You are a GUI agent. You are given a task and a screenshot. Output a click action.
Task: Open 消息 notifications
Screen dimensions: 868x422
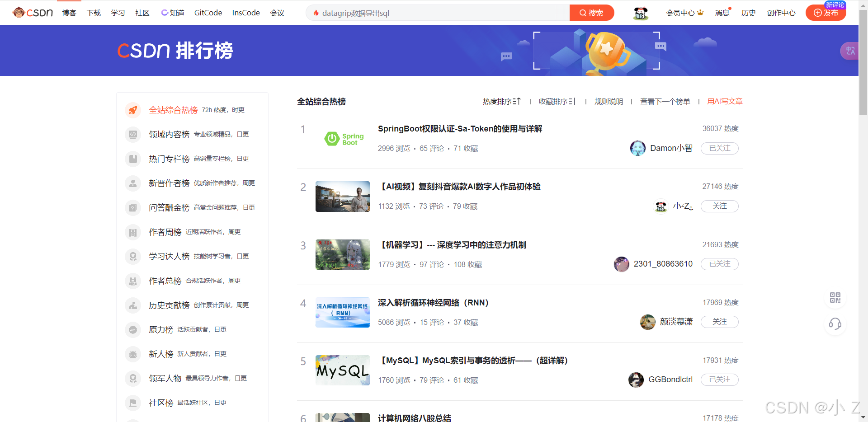[x=722, y=13]
